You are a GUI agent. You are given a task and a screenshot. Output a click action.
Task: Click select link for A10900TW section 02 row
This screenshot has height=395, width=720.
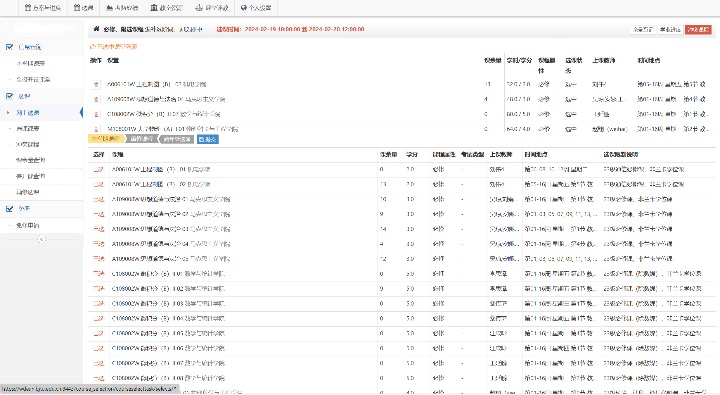click(98, 214)
